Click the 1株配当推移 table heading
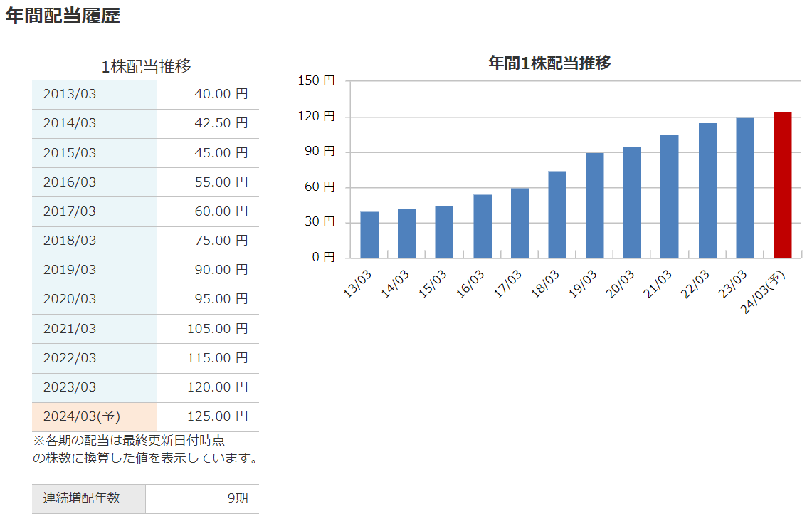The height and width of the screenshot is (519, 812). tap(146, 67)
